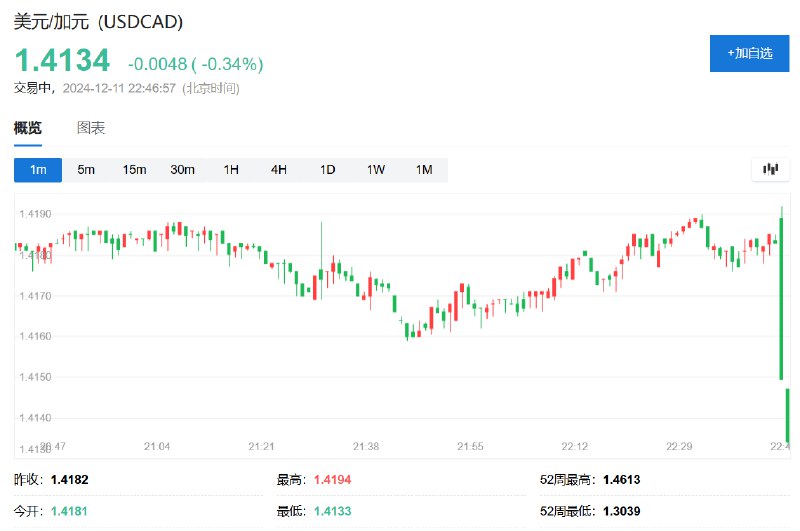Click the 最高 value 1.4194
The image size is (800, 531).
(x=333, y=479)
